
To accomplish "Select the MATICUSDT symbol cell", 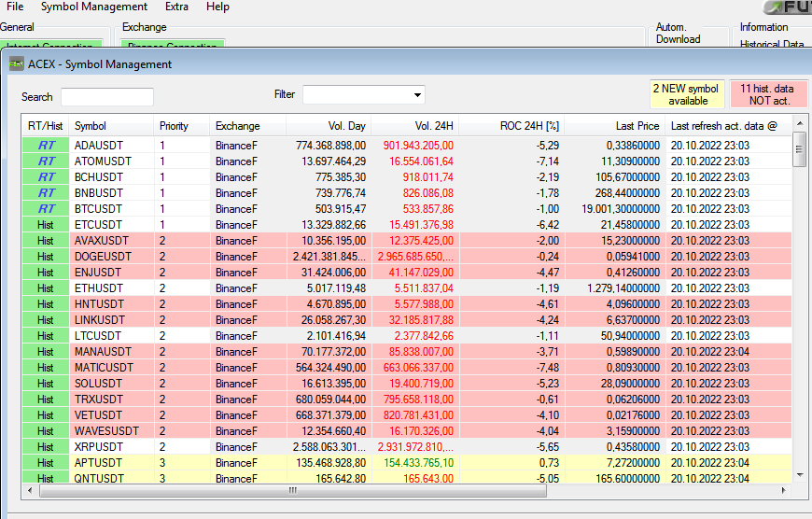I will (x=111, y=368).
